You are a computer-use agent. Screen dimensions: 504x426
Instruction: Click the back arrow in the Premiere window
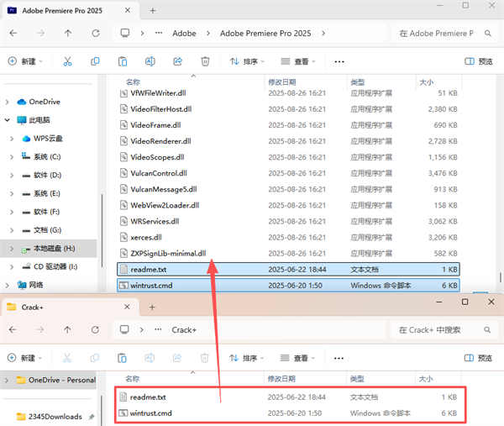(x=13, y=33)
